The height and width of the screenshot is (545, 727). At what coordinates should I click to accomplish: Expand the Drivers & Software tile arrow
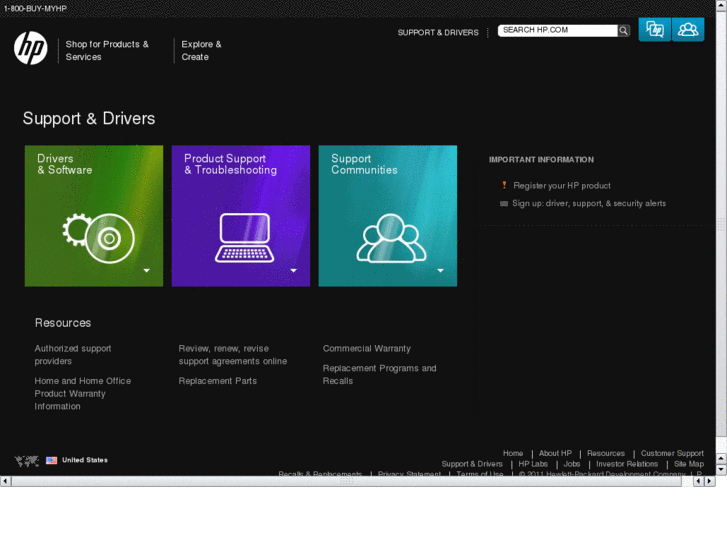pyautogui.click(x=147, y=270)
